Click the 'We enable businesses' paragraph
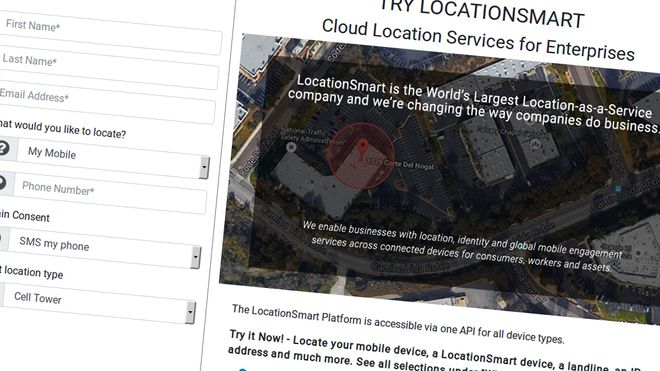Viewport: 660px width, 371px height. tap(462, 246)
